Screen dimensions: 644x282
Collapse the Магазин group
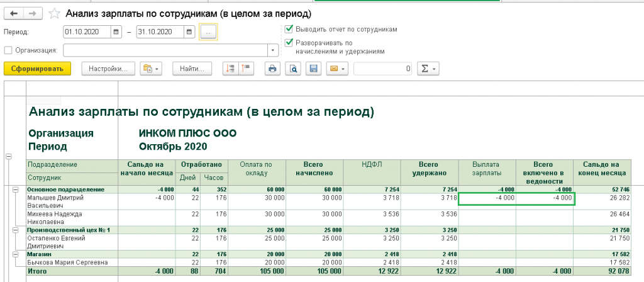(16, 254)
